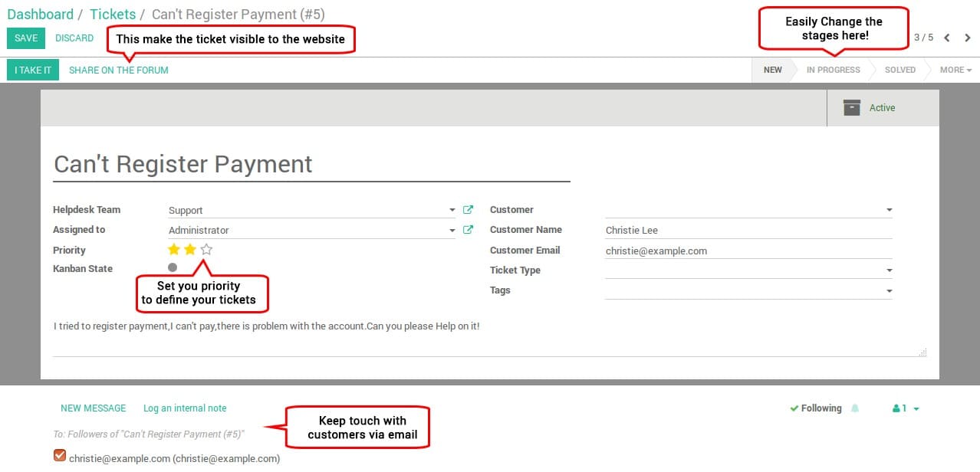Viewport: 980px width, 472px height.
Task: Click the previous record arrow in the pager
Action: 948,37
